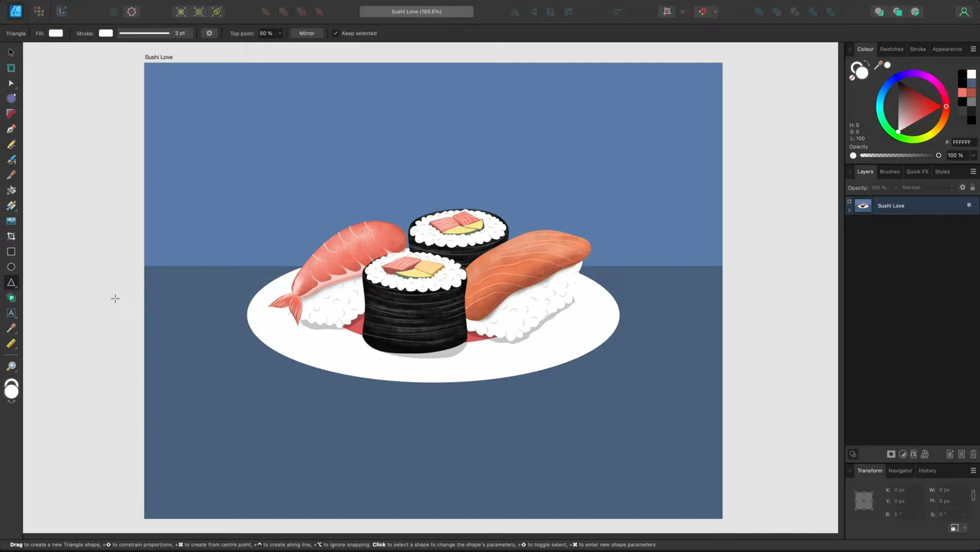
Task: Click the Mirror button
Action: coord(307,33)
